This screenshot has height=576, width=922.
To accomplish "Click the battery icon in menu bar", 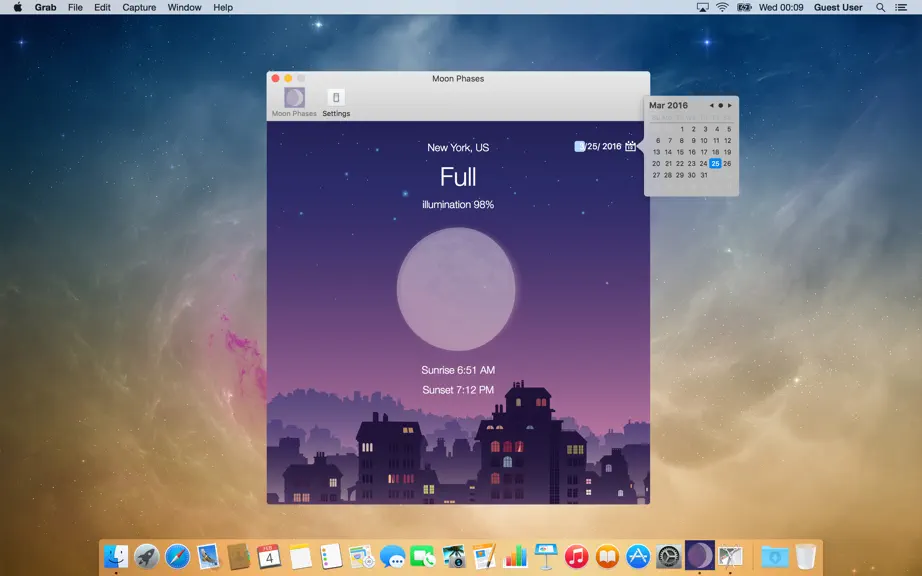I will point(744,7).
